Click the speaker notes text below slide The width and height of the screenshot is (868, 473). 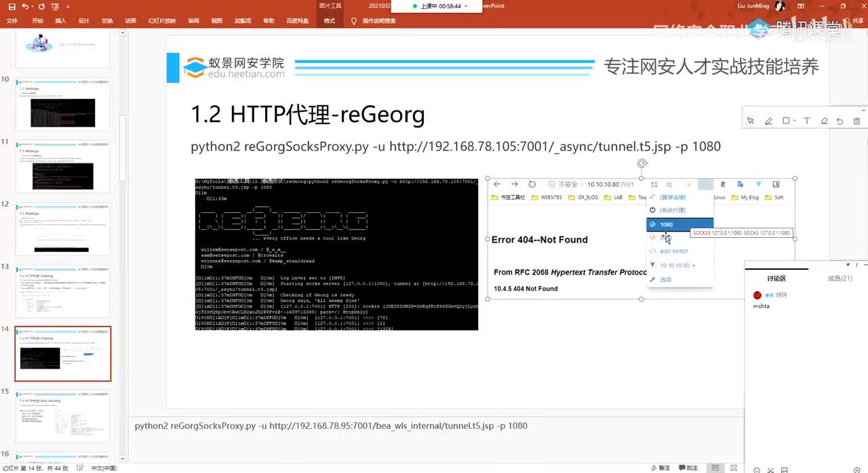click(331, 426)
